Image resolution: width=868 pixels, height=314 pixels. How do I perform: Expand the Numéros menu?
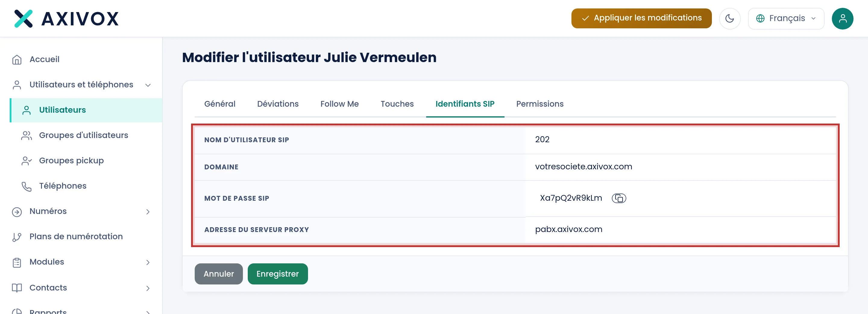pyautogui.click(x=148, y=212)
